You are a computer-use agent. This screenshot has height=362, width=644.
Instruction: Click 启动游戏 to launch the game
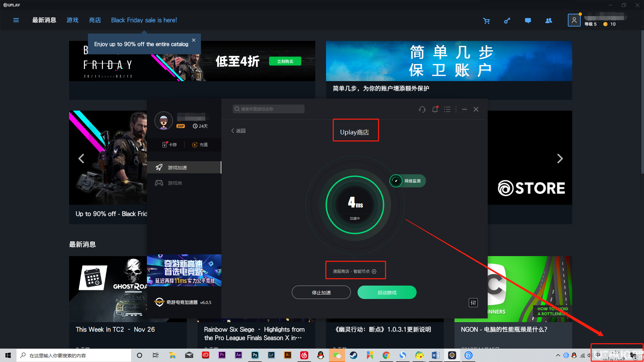click(x=387, y=293)
